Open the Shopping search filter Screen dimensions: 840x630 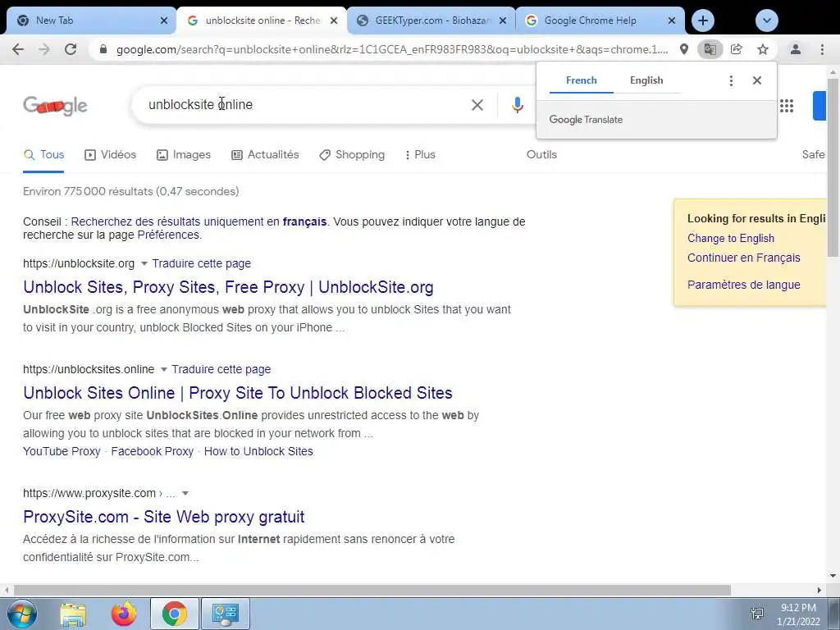352,155
